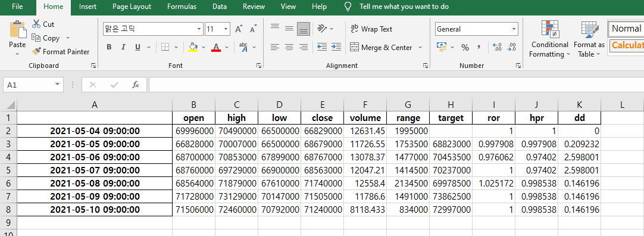
Task: Open the General number format dropdown
Action: point(514,29)
